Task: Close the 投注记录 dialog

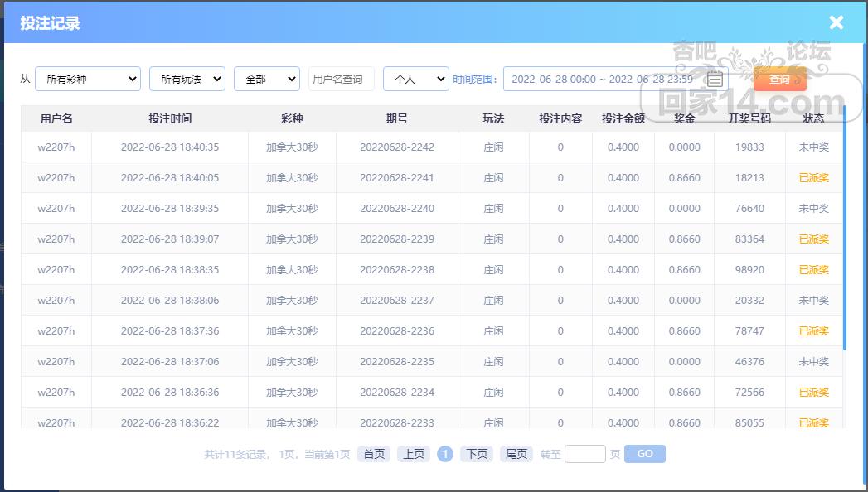Action: pos(836,22)
